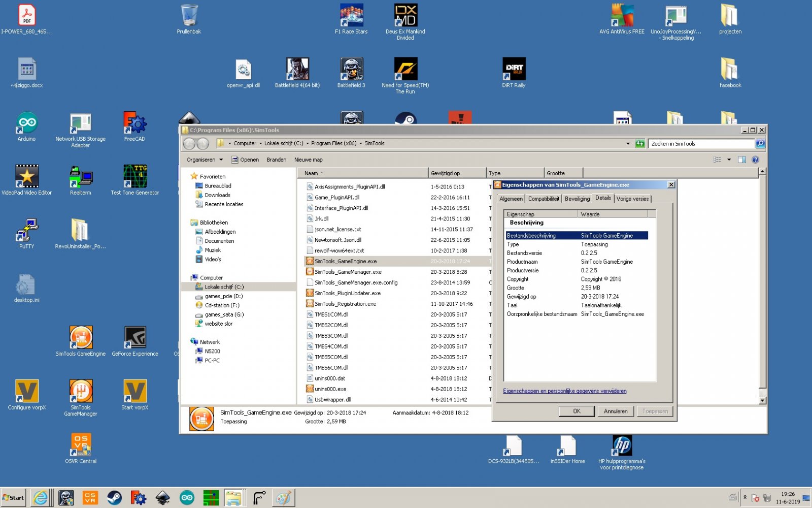Select SimTools_PluginUpdater.exe in file list
812x508 pixels.
click(x=347, y=293)
